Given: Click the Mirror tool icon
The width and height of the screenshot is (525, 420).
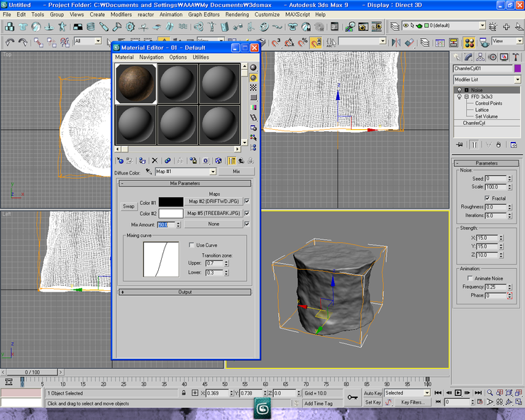Looking at the screenshot, I should click(396, 42).
